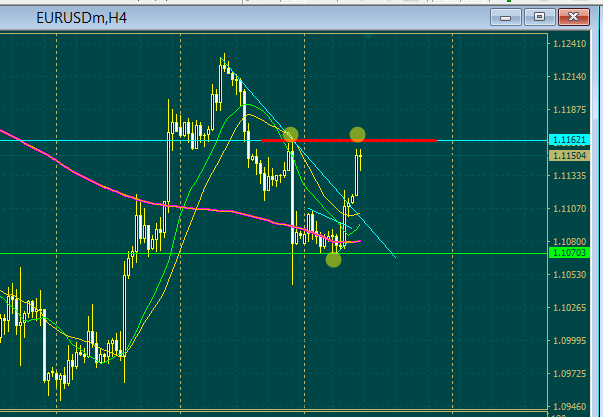The height and width of the screenshot is (417, 603).
Task: Click the 1.09725 price scale value
Action: [570, 374]
